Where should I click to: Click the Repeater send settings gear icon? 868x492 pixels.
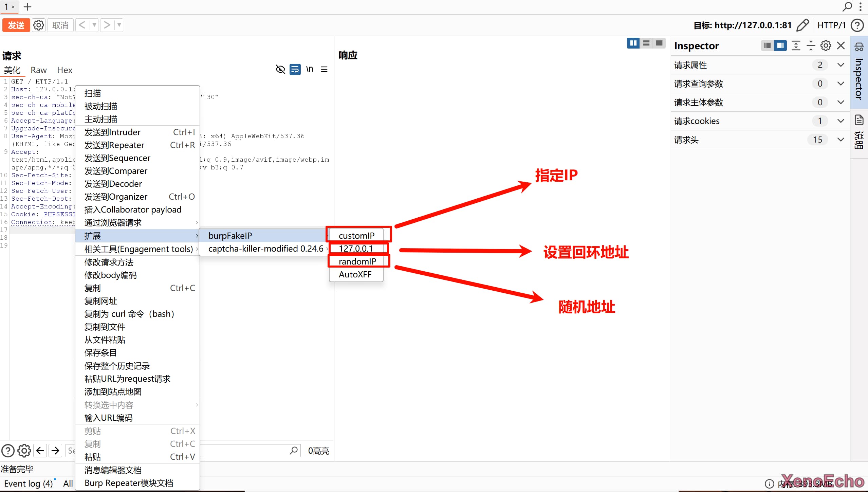[x=38, y=25]
